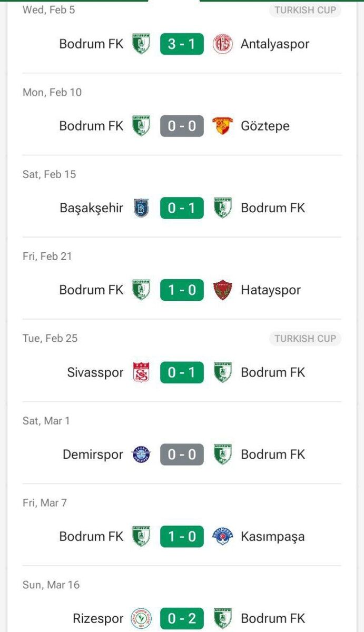Click the Rizespor club logo
The width and height of the screenshot is (364, 632).
point(141,618)
